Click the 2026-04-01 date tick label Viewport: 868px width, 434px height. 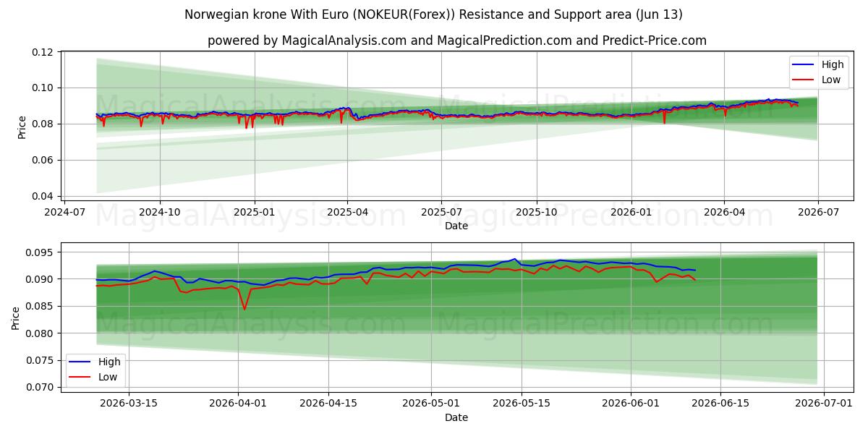click(239, 404)
